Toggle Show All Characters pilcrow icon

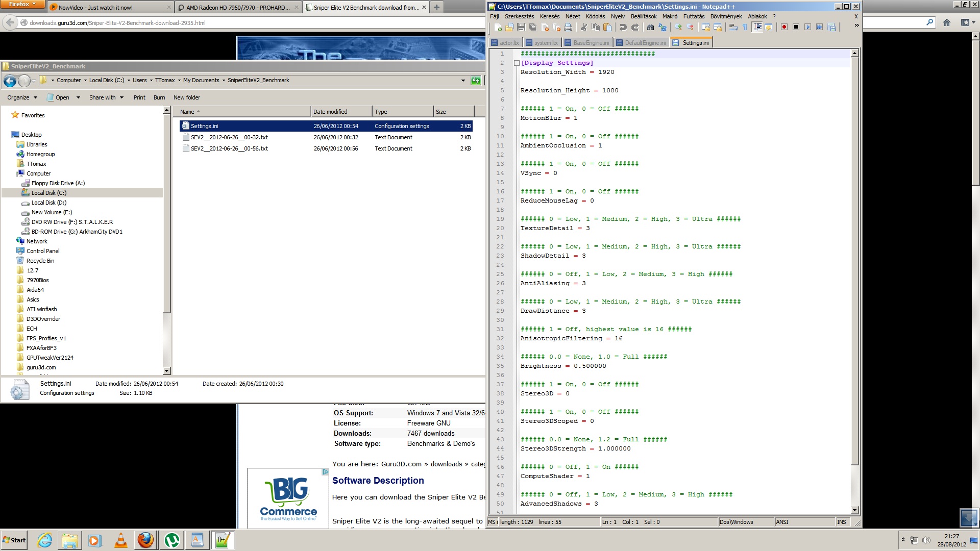click(745, 27)
